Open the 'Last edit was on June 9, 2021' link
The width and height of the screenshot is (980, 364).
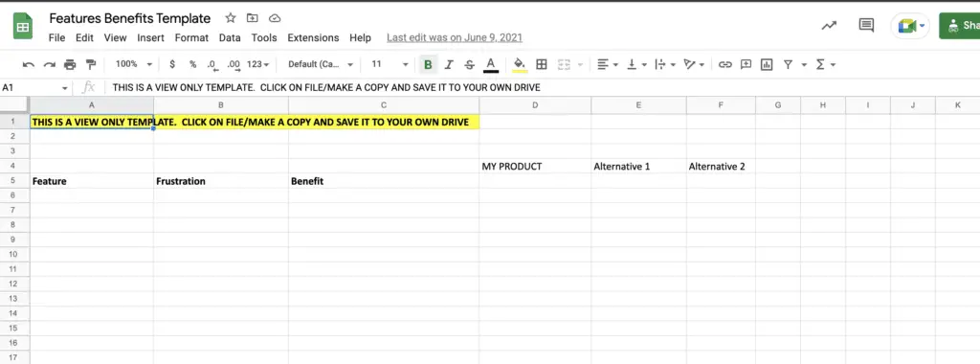point(455,37)
